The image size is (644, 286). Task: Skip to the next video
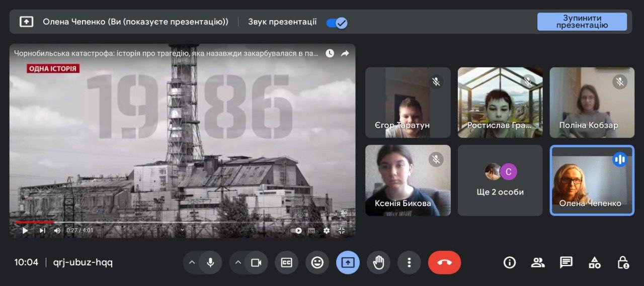pos(42,231)
